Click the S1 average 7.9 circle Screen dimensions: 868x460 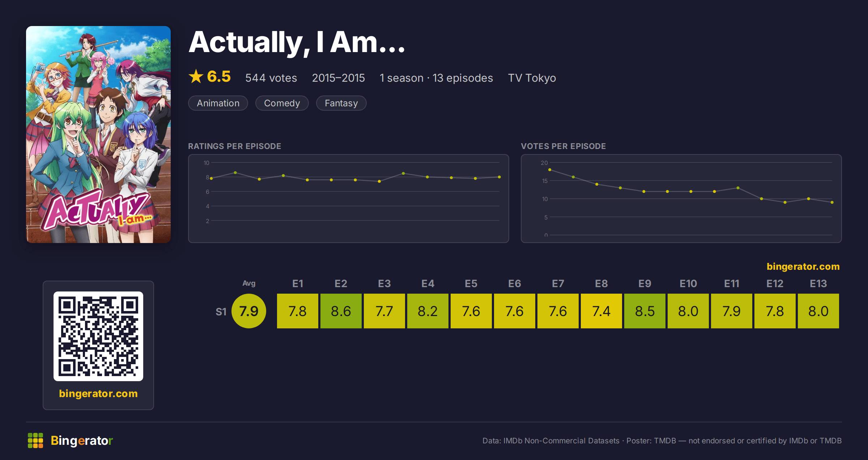249,311
